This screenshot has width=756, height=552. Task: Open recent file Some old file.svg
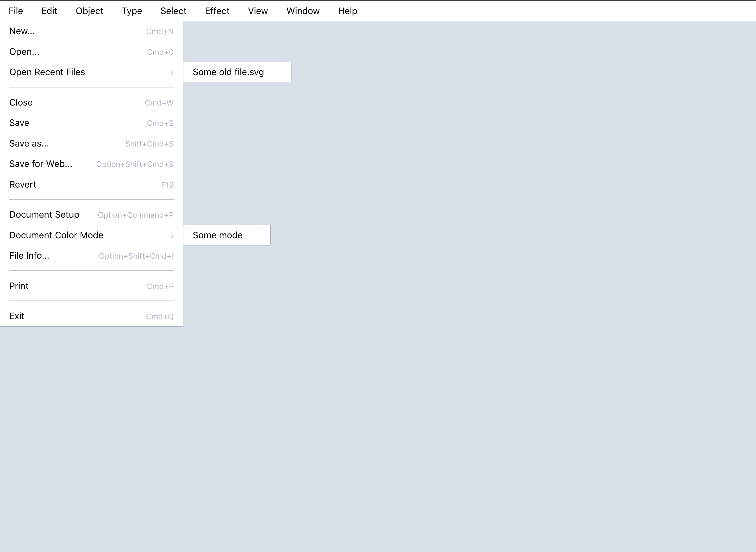point(228,72)
